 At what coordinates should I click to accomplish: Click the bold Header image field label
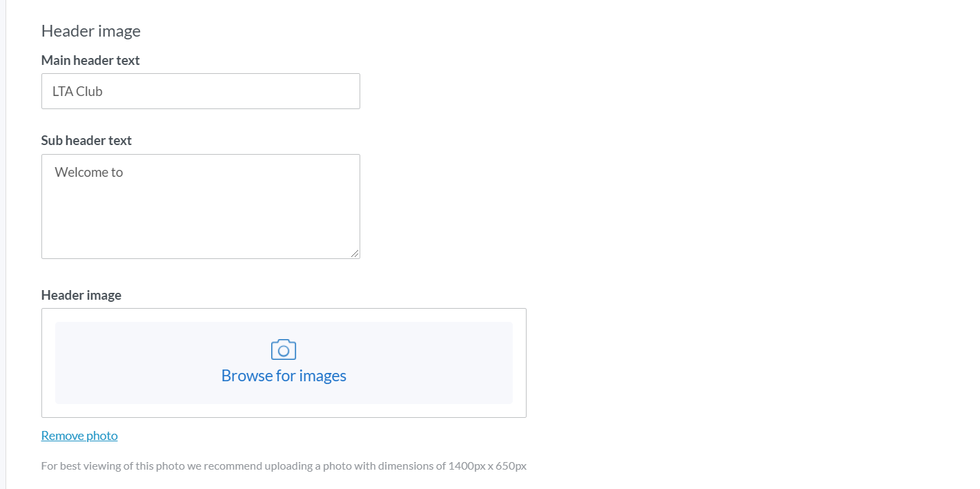point(81,295)
